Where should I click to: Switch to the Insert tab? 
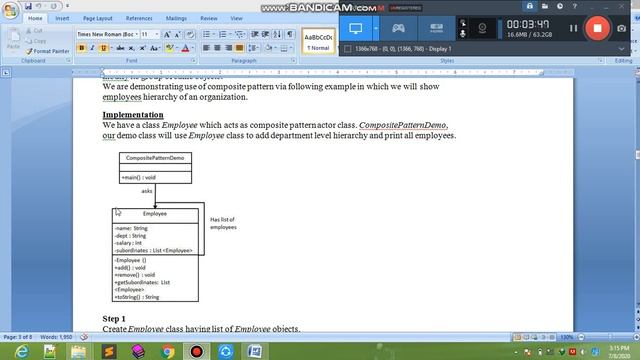[62, 18]
